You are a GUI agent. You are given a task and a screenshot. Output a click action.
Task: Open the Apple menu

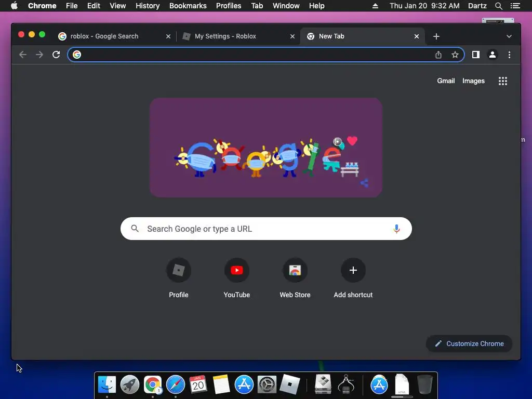pos(14,6)
